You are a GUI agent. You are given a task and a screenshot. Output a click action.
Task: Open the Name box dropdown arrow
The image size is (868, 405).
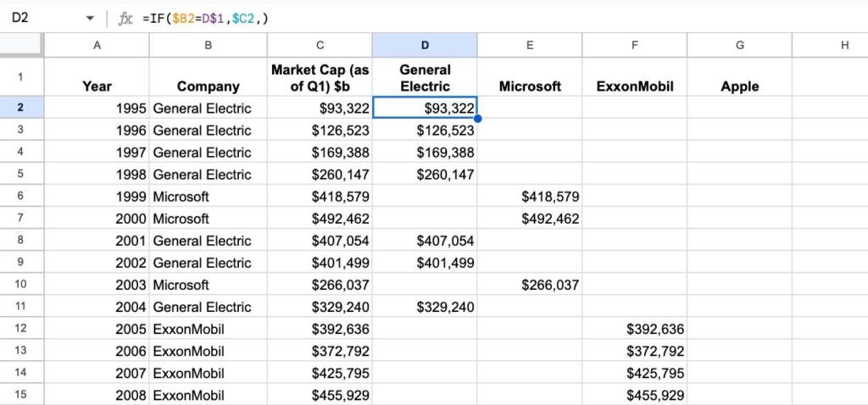pyautogui.click(x=90, y=19)
